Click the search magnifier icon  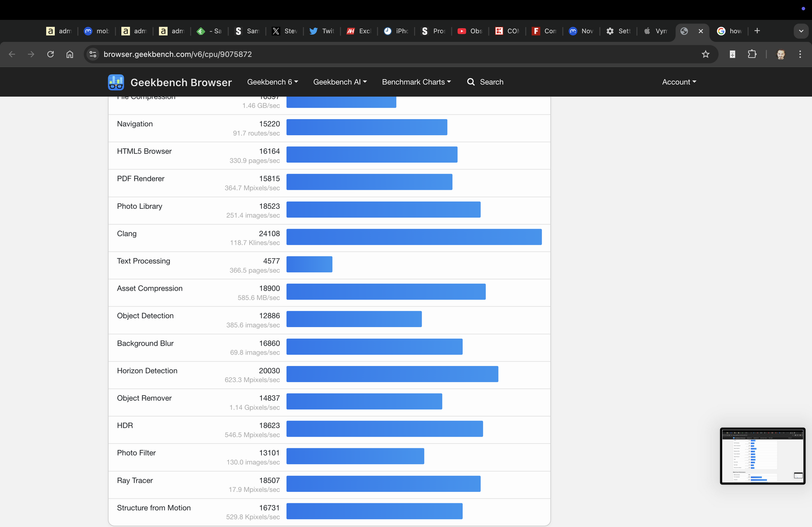click(x=471, y=82)
